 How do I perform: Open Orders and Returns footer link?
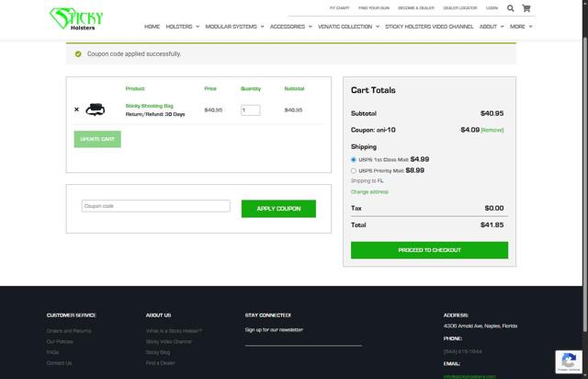pyautogui.click(x=69, y=331)
